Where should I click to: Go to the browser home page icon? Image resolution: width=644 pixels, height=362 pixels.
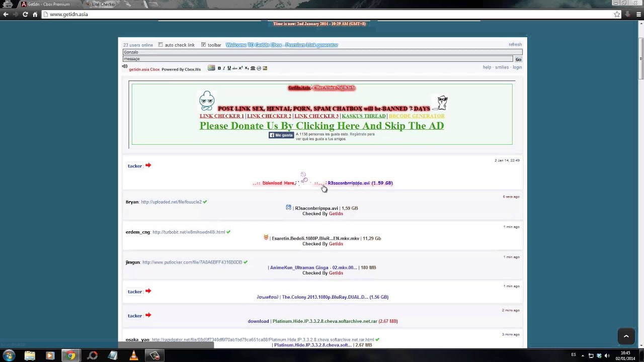click(35, 15)
